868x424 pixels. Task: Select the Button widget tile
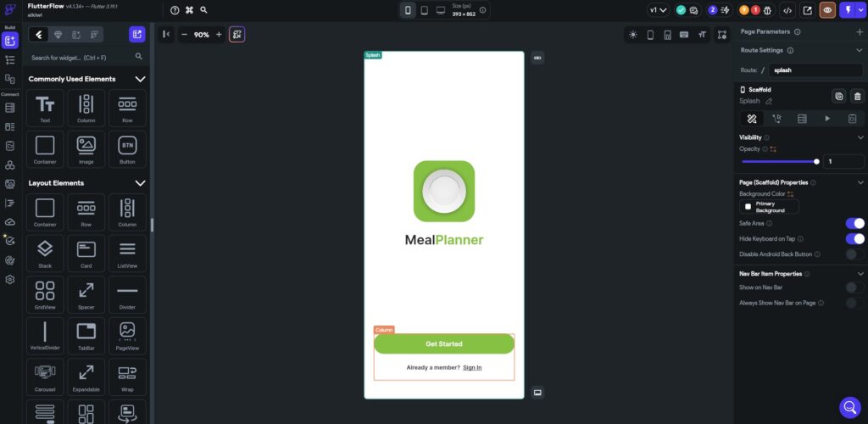pos(127,149)
